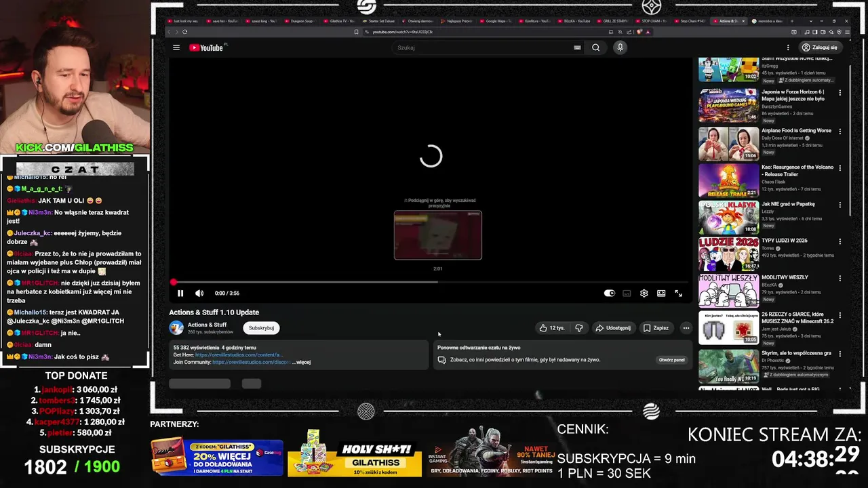The width and height of the screenshot is (868, 488).
Task: Dislike the video with thumbs-down
Action: pos(579,328)
